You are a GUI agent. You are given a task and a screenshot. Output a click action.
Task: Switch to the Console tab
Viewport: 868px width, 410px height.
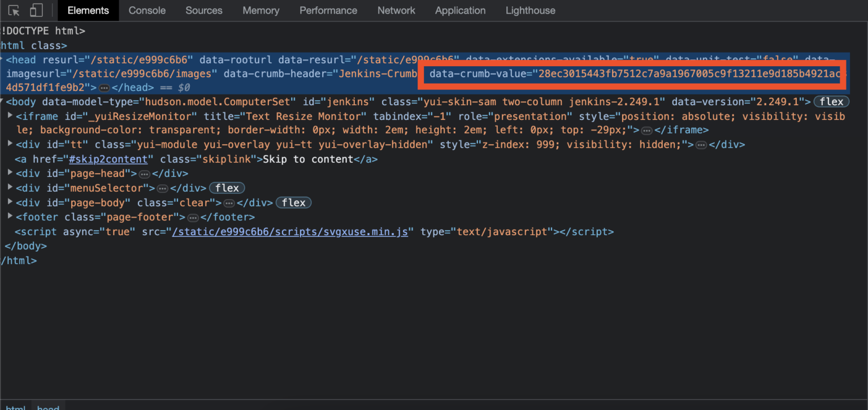pos(147,10)
